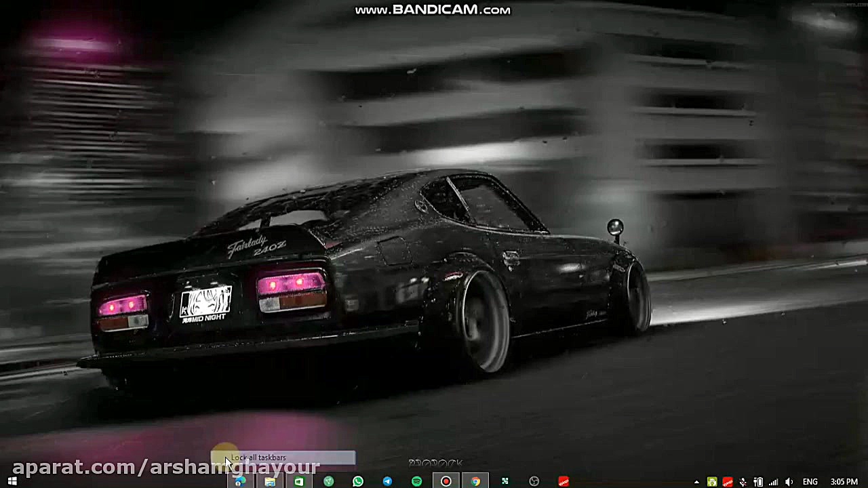Show hidden system tray icons
Image resolution: width=868 pixels, height=488 pixels.
[x=696, y=482]
